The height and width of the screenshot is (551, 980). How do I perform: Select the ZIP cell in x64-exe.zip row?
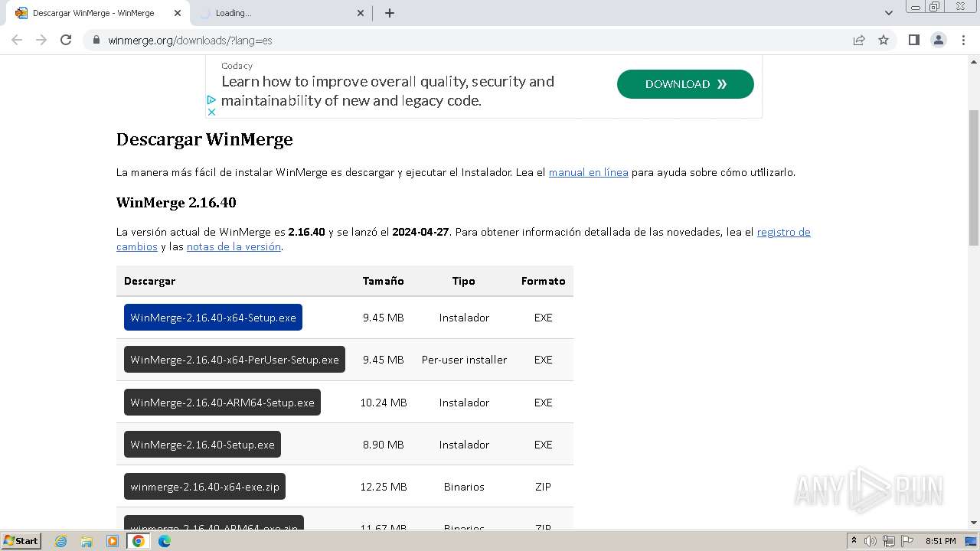544,487
